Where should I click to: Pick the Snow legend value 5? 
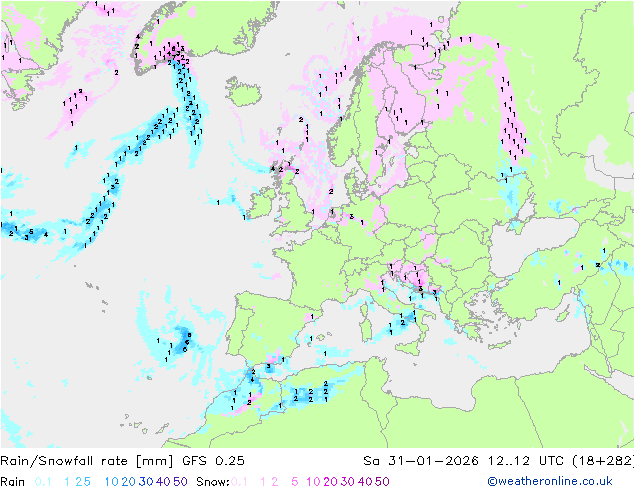(x=295, y=482)
